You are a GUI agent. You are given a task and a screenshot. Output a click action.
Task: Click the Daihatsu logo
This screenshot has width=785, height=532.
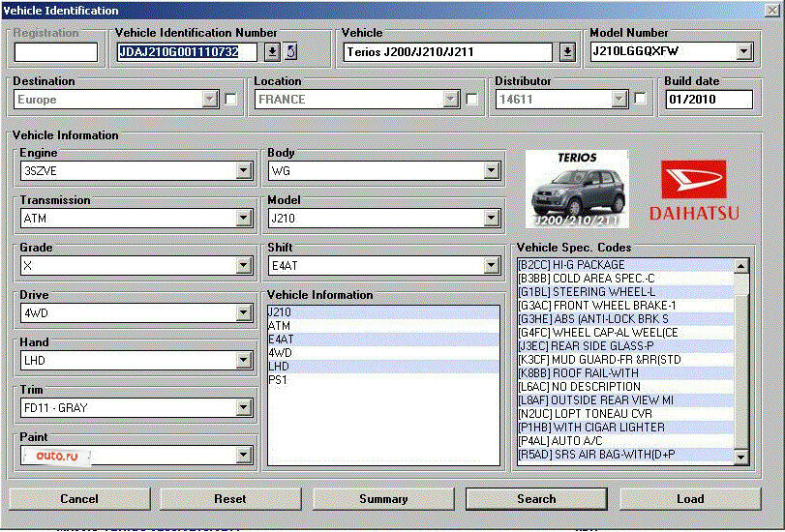point(694,191)
